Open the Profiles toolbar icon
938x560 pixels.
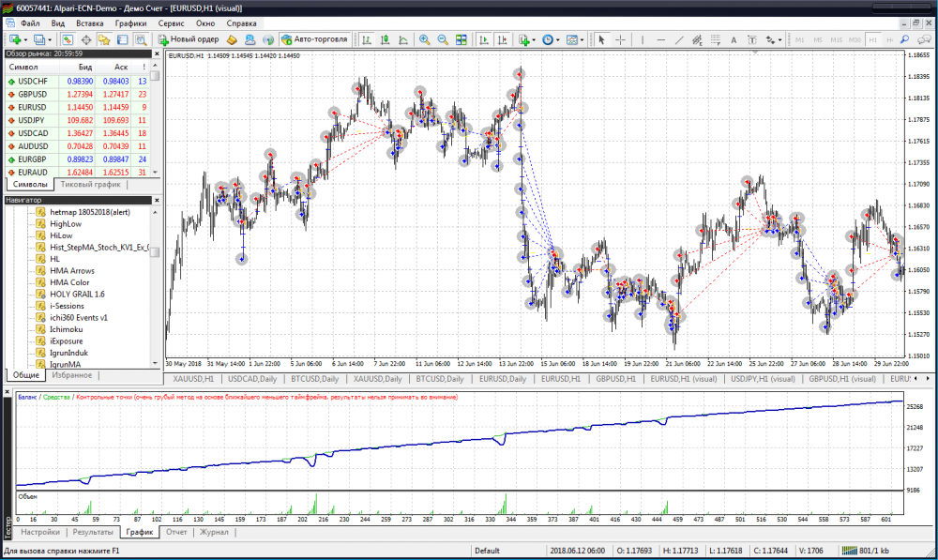pos(38,39)
